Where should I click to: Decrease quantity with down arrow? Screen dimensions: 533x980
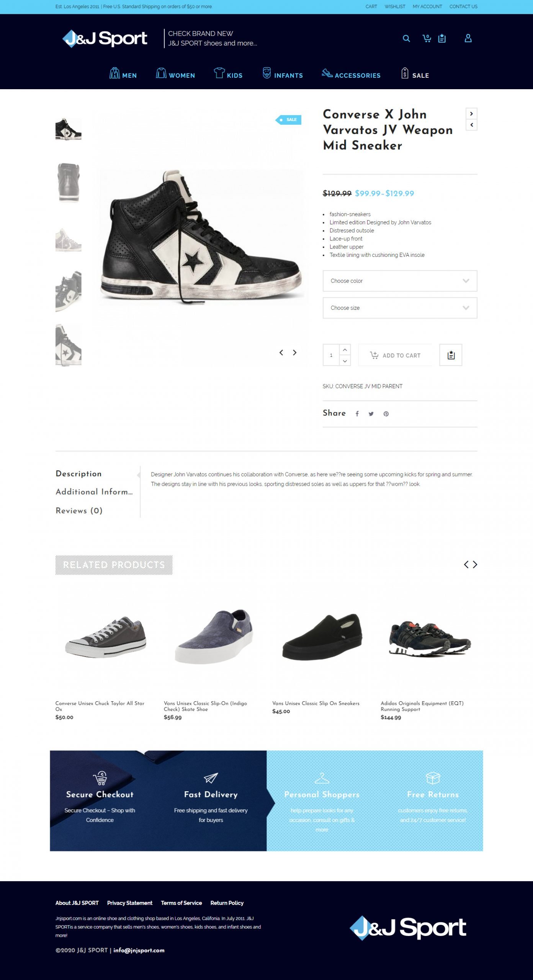(345, 361)
